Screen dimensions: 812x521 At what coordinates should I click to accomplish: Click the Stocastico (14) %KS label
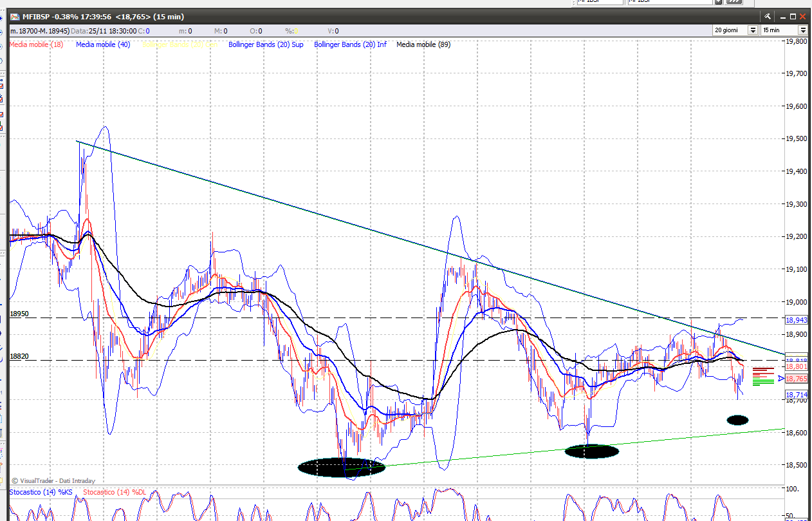40,492
